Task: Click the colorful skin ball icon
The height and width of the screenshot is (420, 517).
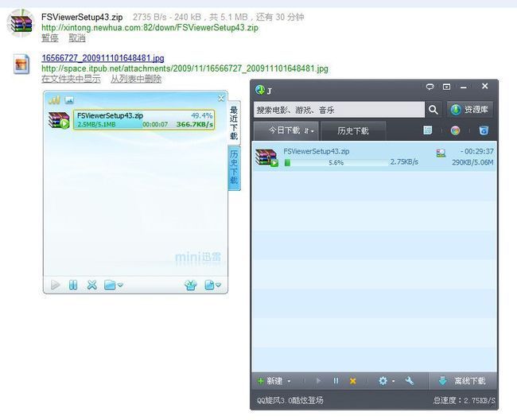Action: point(455,130)
